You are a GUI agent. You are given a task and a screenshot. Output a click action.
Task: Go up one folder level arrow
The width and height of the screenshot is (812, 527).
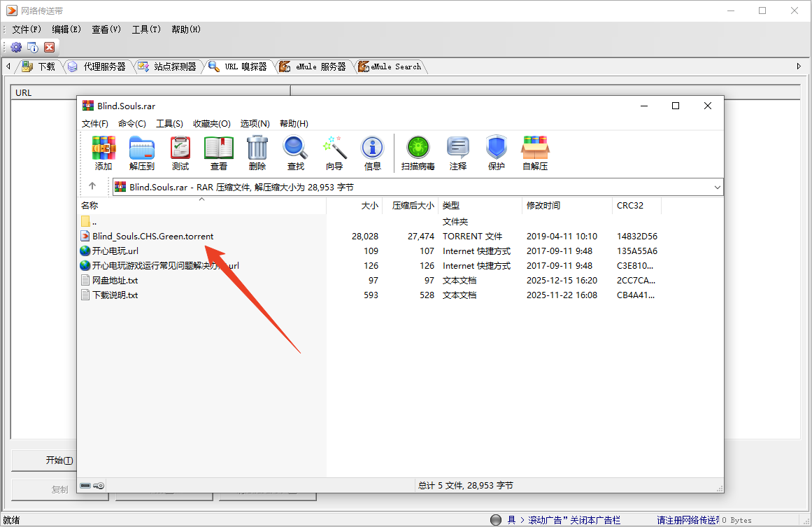[x=92, y=187]
